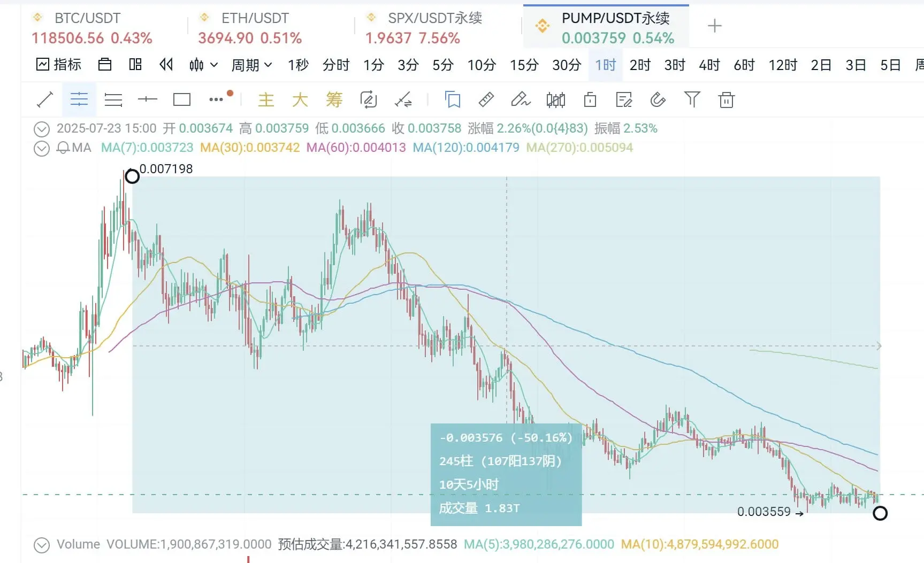Switch to the 5日 timeframe
924x563 pixels.
point(890,65)
